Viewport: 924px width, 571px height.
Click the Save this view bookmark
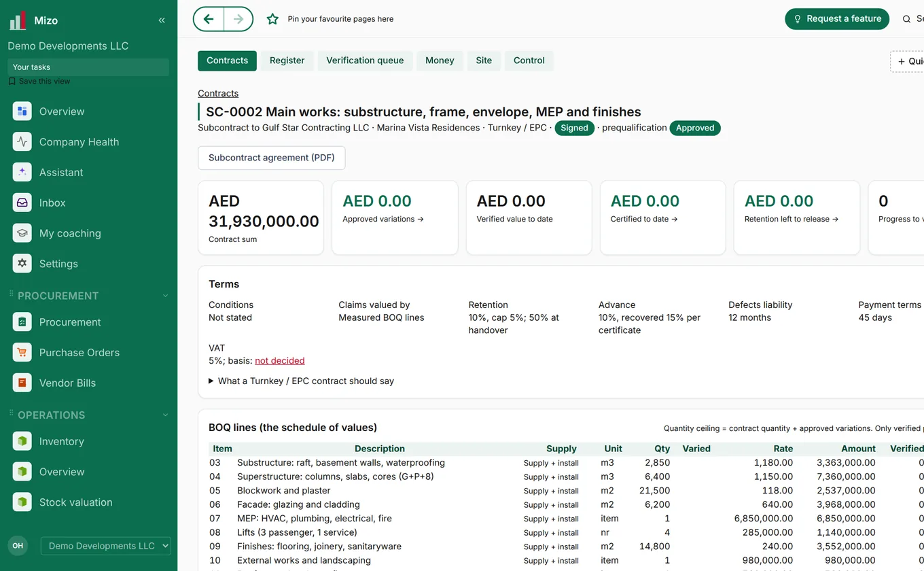pyautogui.click(x=39, y=81)
